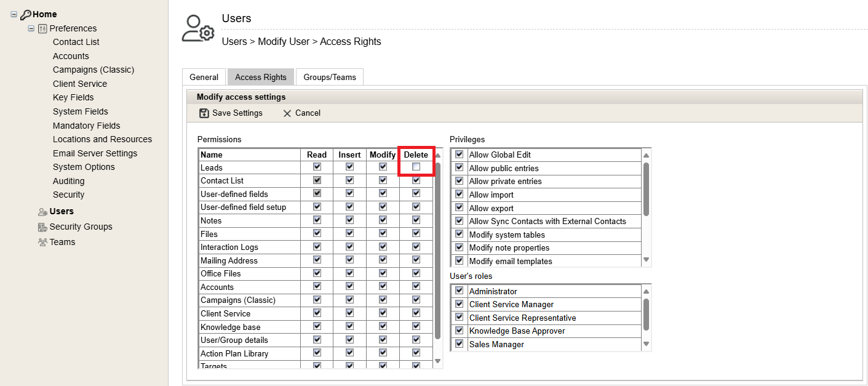Collapse the Preferences tree node
Screen dimensions: 868x386
point(31,28)
